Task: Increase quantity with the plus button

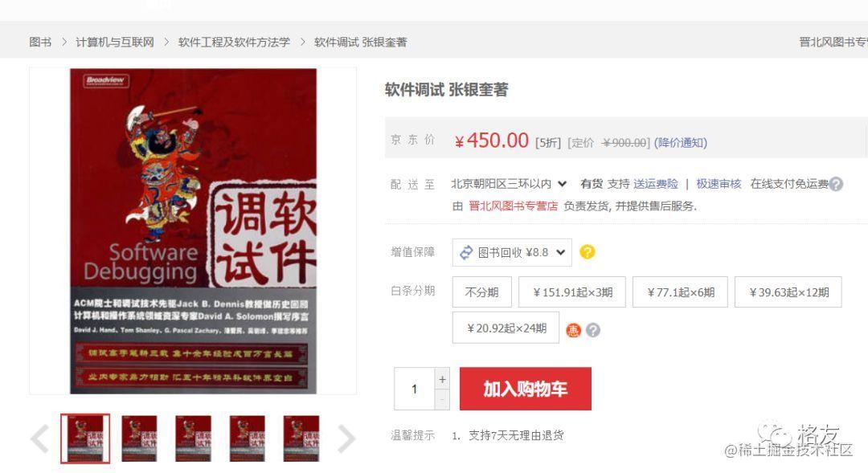Action: click(442, 379)
